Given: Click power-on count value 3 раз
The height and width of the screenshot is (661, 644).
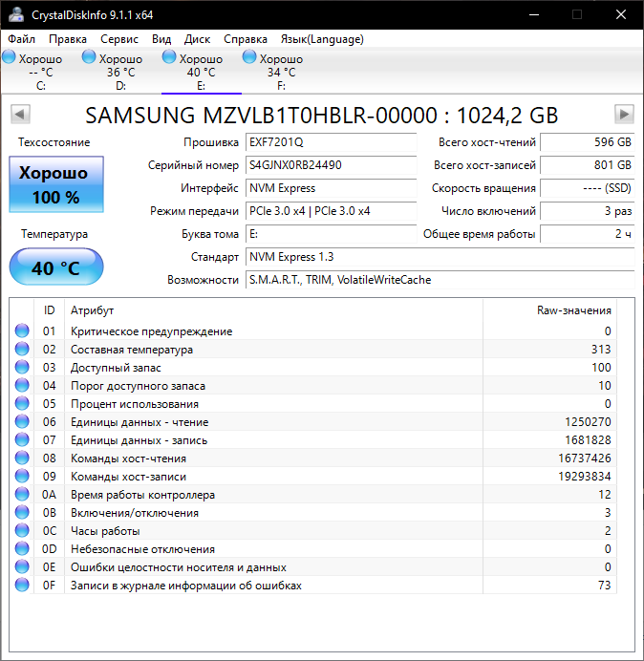Looking at the screenshot, I should click(x=587, y=211).
